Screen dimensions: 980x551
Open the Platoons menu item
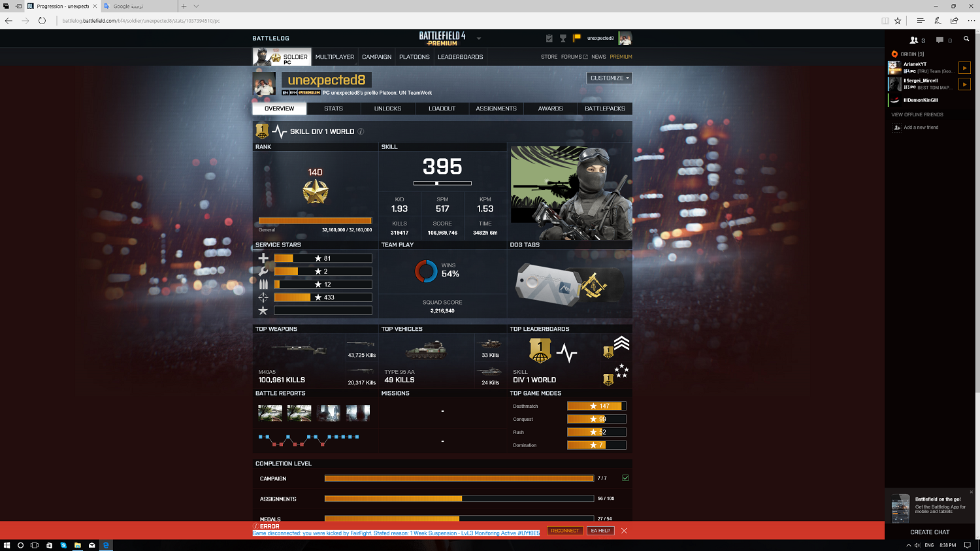(x=414, y=57)
